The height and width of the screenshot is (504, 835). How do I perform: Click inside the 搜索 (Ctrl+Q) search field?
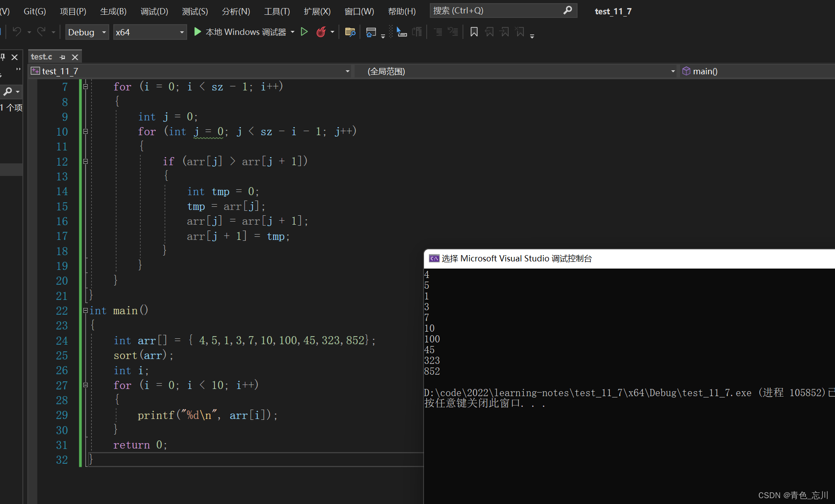click(x=492, y=10)
